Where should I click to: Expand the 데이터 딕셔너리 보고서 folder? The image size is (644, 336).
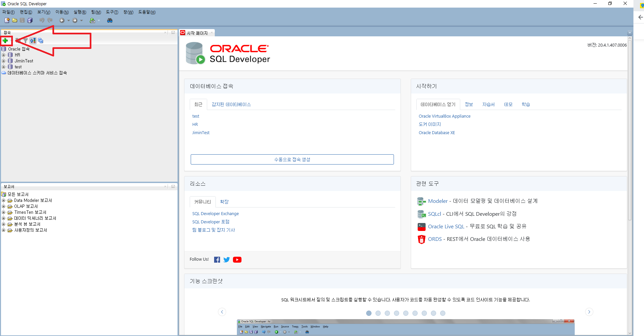pyautogui.click(x=4, y=218)
